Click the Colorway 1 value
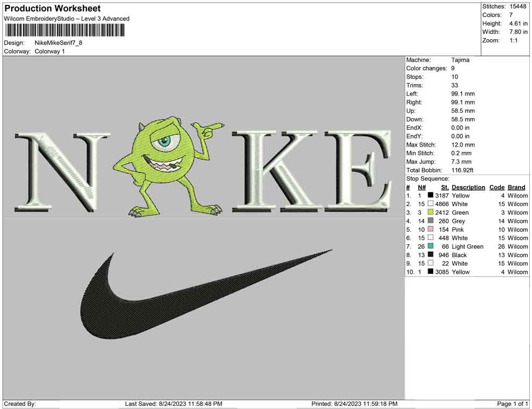The height and width of the screenshot is (409, 532). click(49, 51)
